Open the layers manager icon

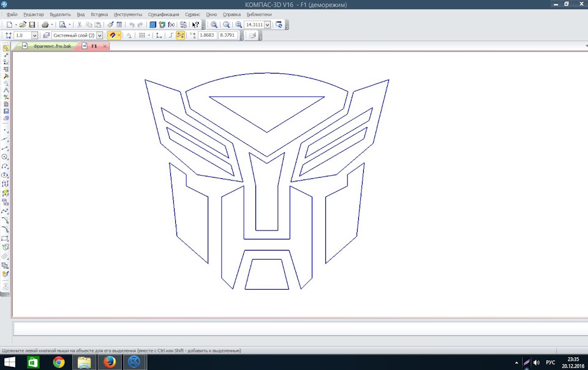tap(46, 36)
